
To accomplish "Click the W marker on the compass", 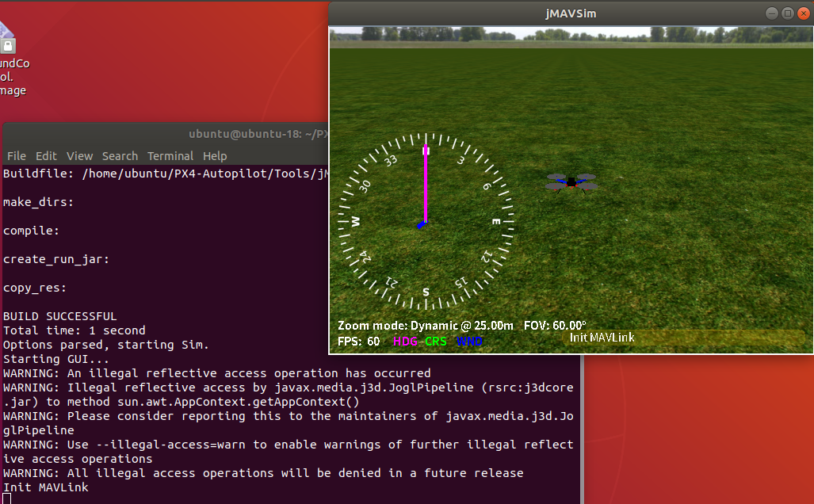I will coord(356,222).
